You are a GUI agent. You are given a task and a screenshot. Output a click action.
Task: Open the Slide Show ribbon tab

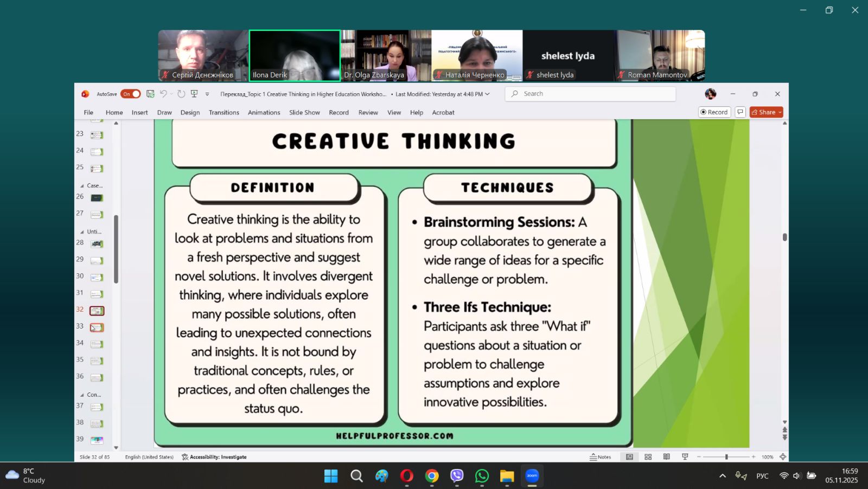[304, 112]
